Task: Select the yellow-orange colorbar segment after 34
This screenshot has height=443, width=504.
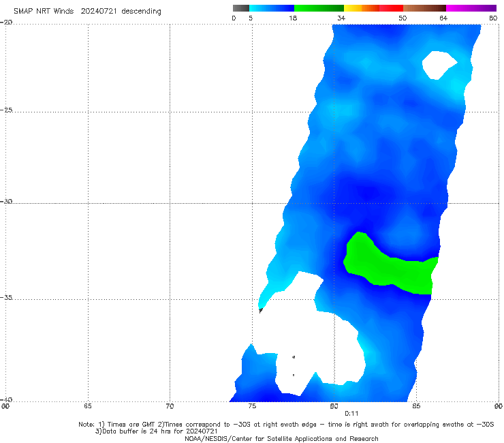Action: 362,8
